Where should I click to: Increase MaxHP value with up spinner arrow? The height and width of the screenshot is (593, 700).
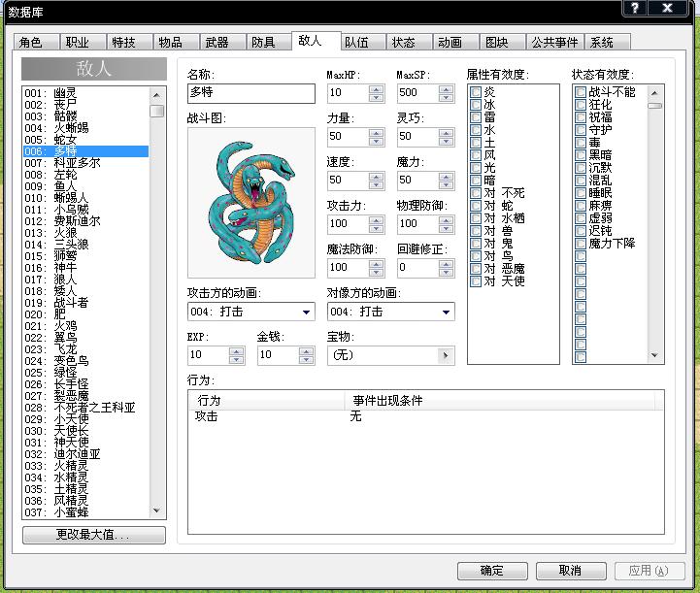point(377,89)
